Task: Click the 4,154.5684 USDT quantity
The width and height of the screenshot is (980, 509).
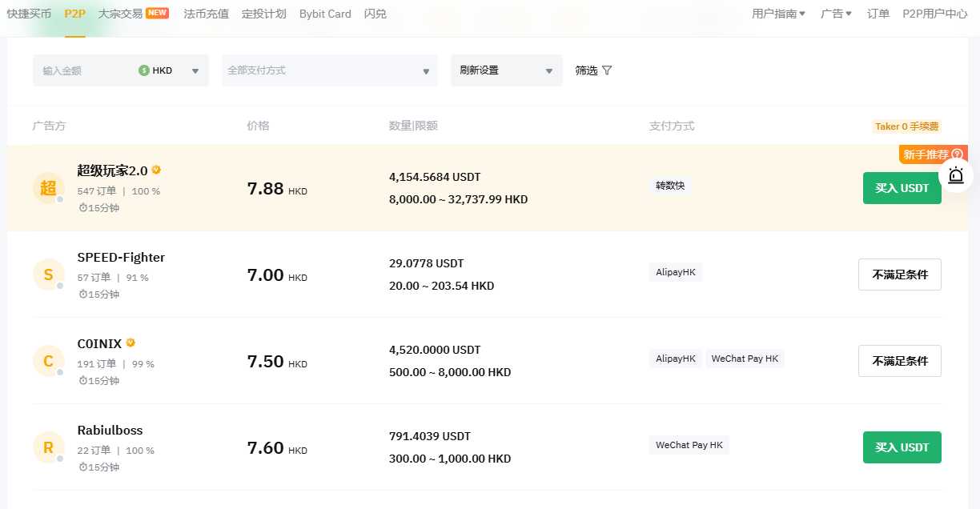Action: [435, 177]
